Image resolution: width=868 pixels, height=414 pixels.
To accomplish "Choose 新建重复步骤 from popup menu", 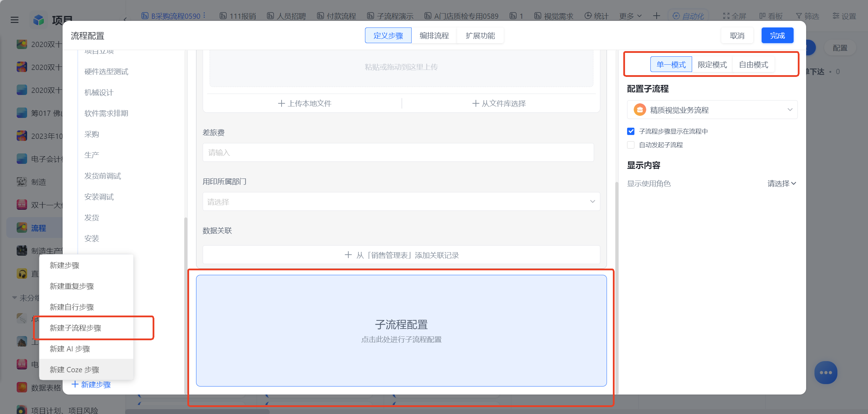I will [x=86, y=286].
